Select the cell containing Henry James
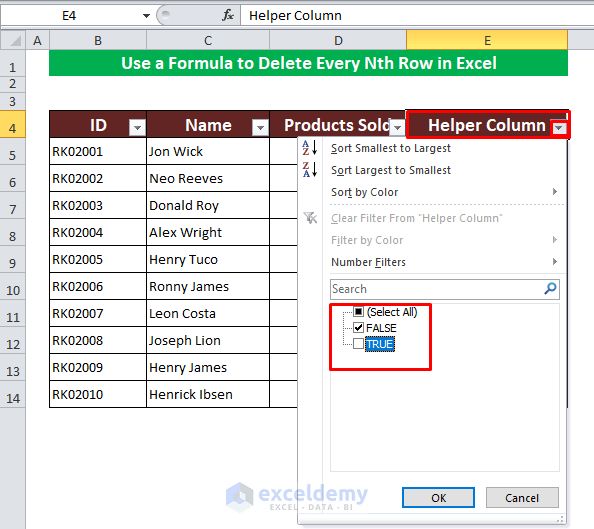The image size is (594, 529). pyautogui.click(x=208, y=367)
